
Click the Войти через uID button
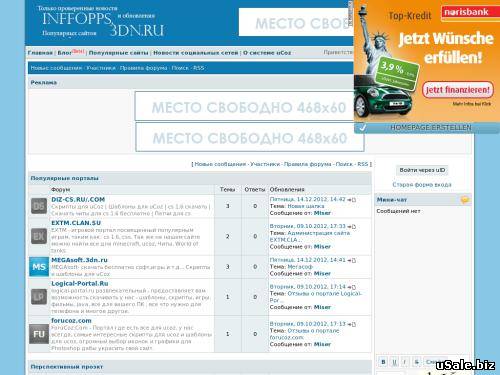point(422,170)
